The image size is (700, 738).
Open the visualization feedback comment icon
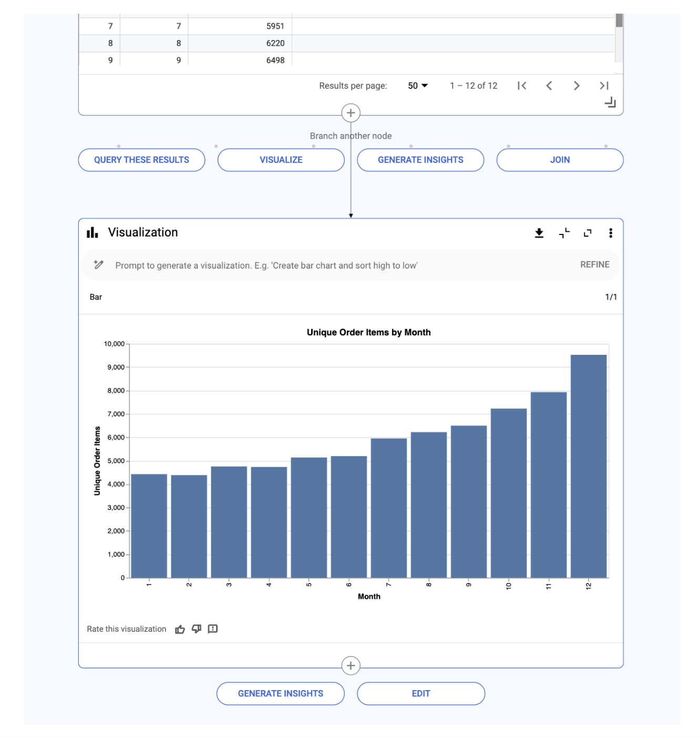(213, 629)
